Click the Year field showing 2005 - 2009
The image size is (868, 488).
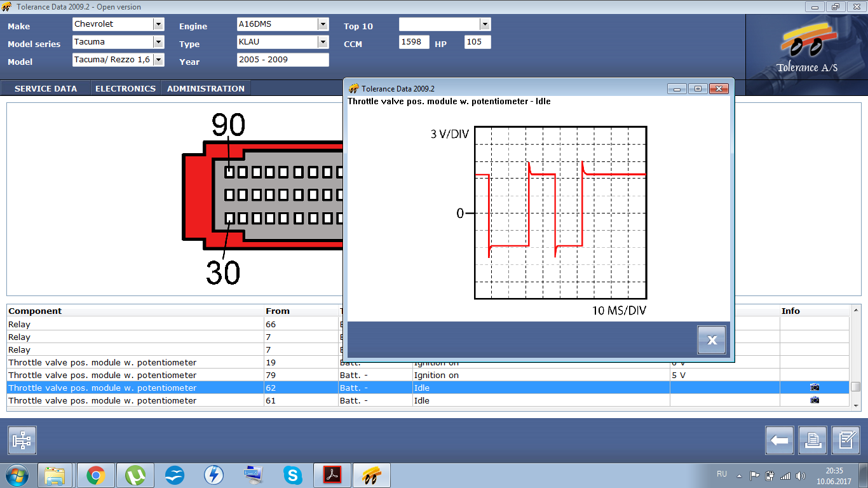tap(283, 60)
